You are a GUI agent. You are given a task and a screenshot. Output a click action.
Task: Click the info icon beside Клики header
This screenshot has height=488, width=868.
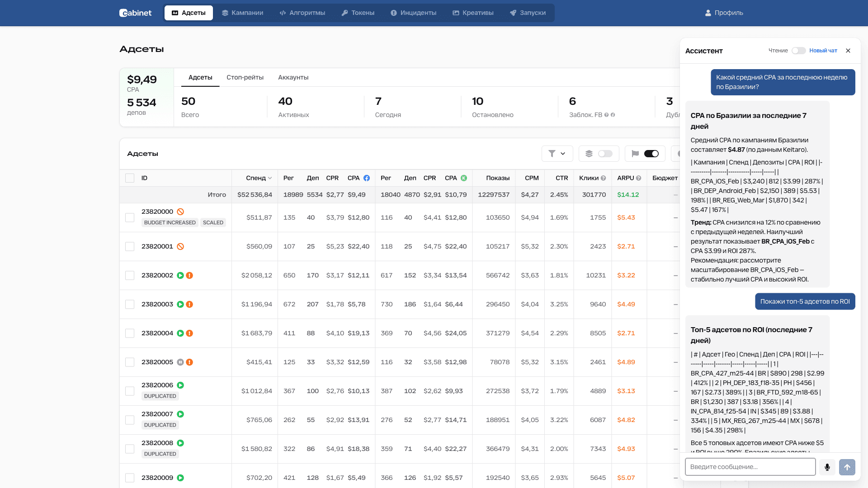point(603,178)
